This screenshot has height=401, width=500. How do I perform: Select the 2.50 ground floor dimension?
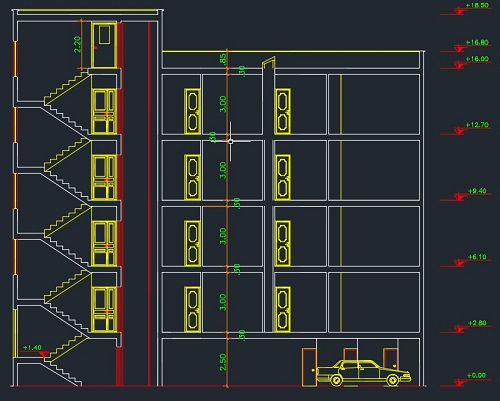[x=223, y=362]
